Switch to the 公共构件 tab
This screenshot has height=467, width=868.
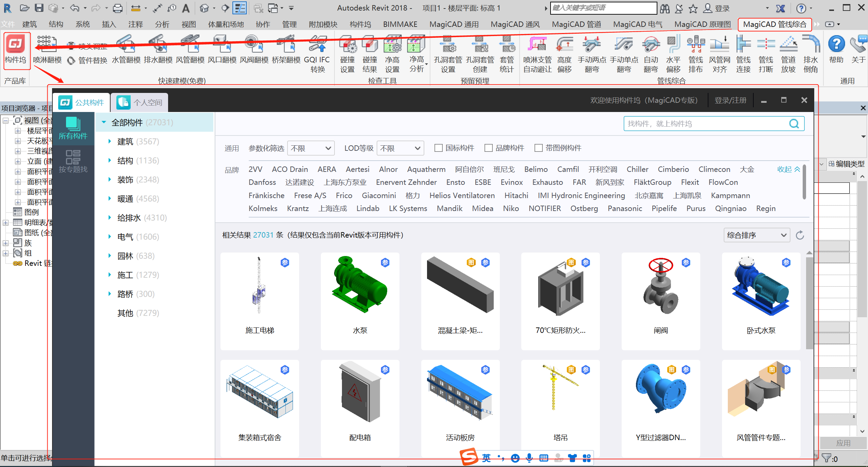click(x=82, y=102)
